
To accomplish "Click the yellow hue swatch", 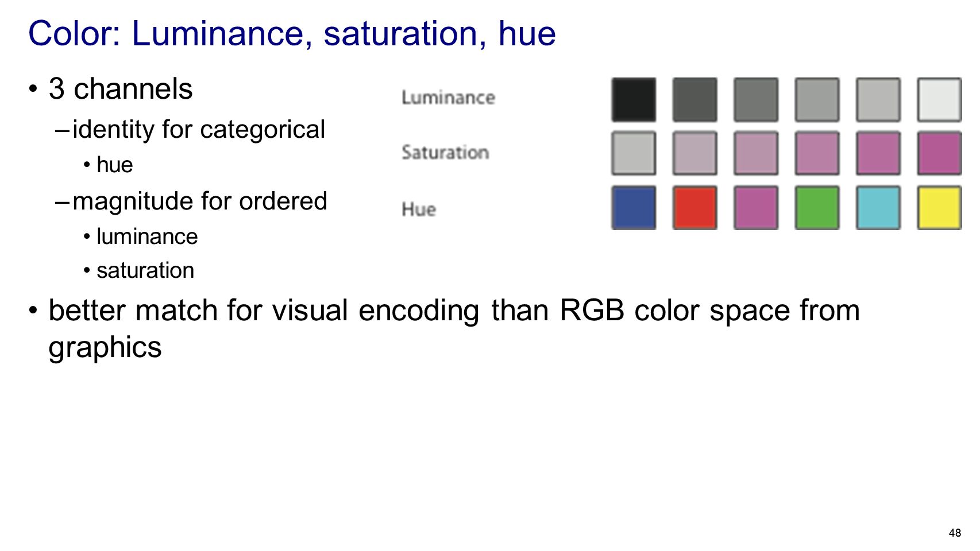I will 939,208.
